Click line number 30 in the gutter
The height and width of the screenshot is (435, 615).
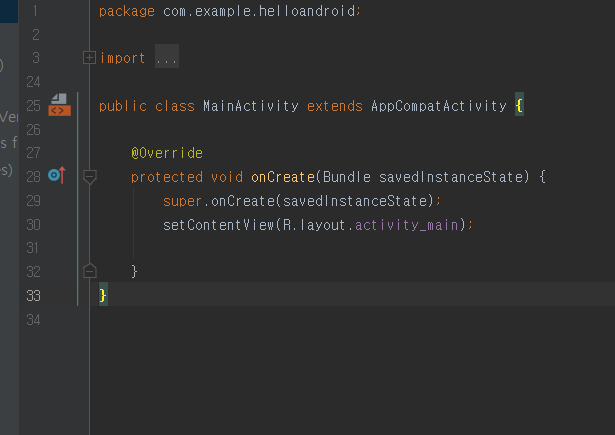tap(33, 225)
